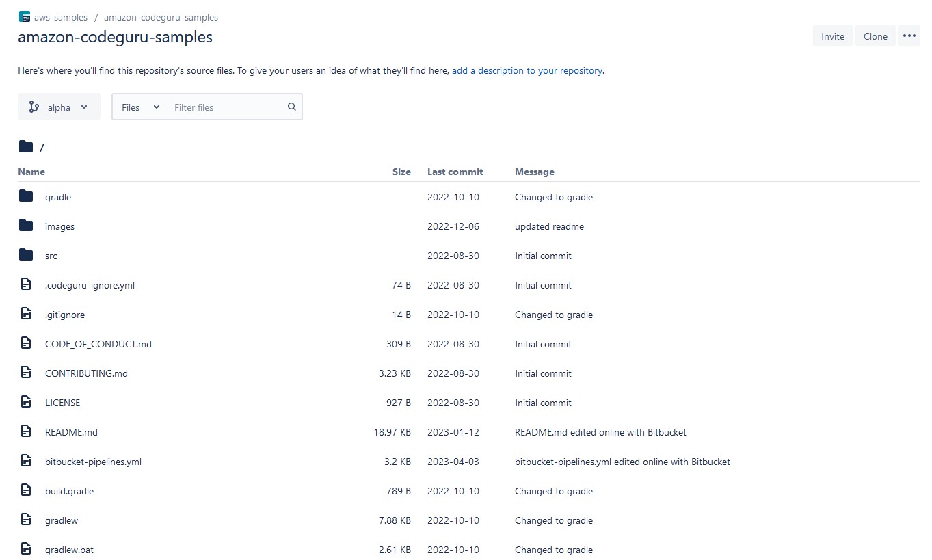Click the file icon for LICENSE
The height and width of the screenshot is (560, 932).
[26, 402]
